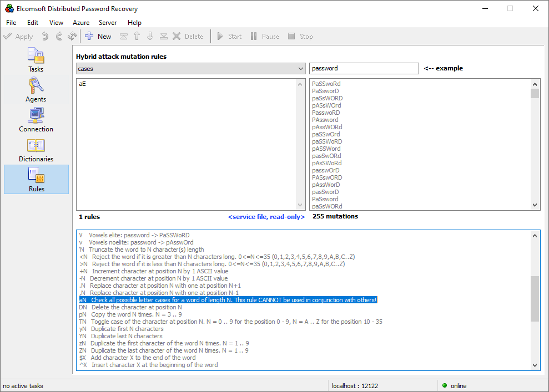The height and width of the screenshot is (392, 549).
Task: Click the Pause icon in toolbar
Action: click(x=254, y=36)
